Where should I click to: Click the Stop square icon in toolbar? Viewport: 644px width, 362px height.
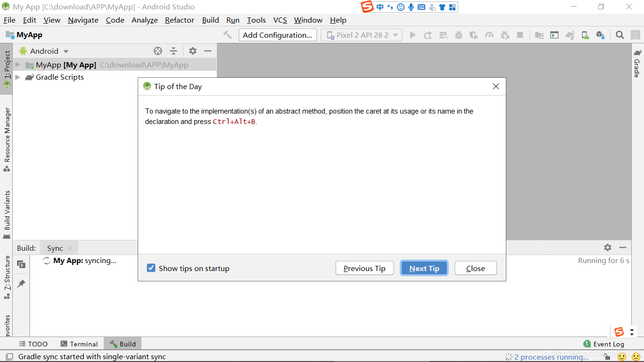[x=520, y=35]
